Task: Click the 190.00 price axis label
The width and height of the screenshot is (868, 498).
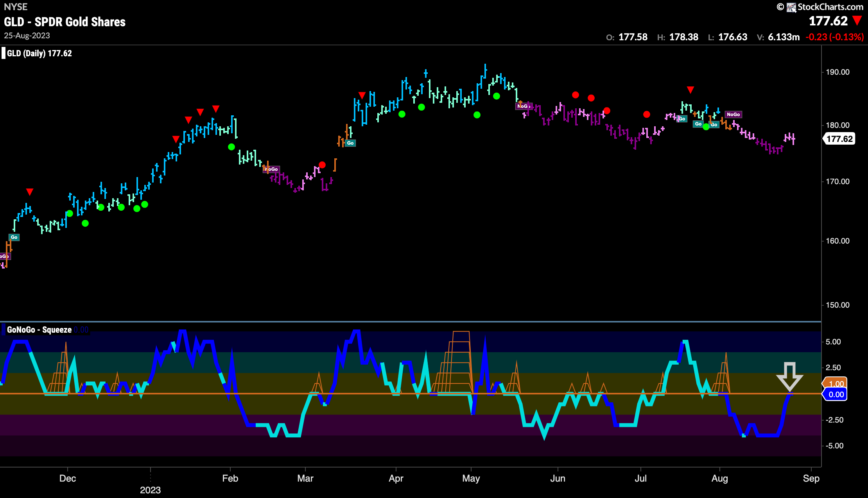Action: [838, 72]
